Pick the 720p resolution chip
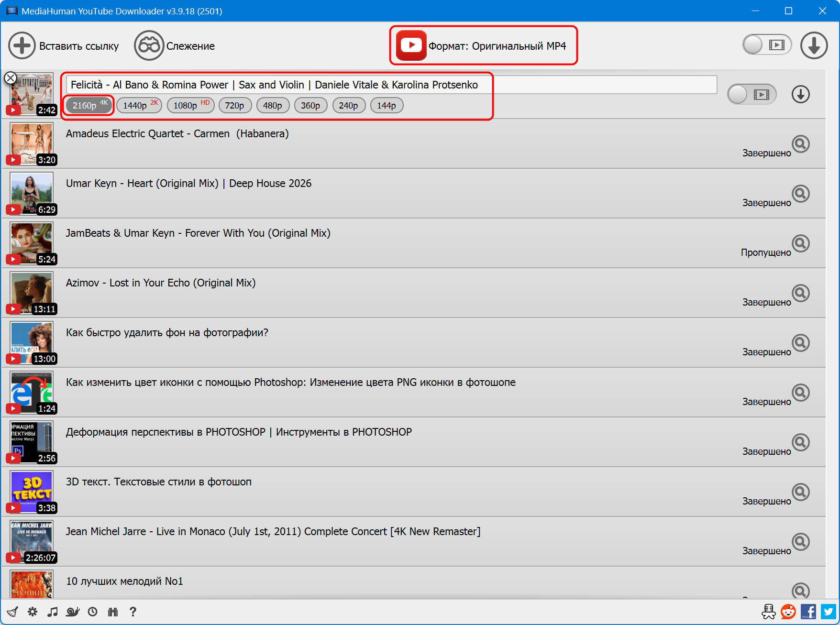 pyautogui.click(x=234, y=105)
